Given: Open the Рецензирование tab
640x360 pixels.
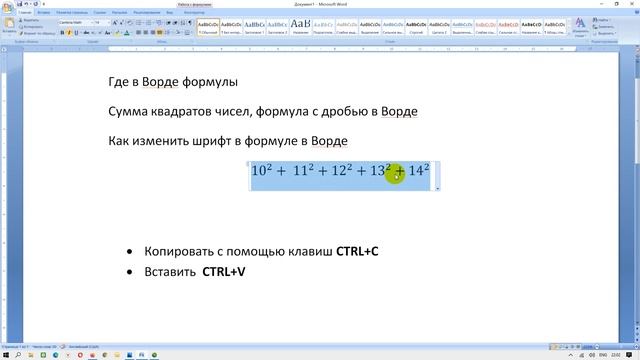Looking at the screenshot, I should point(147,12).
